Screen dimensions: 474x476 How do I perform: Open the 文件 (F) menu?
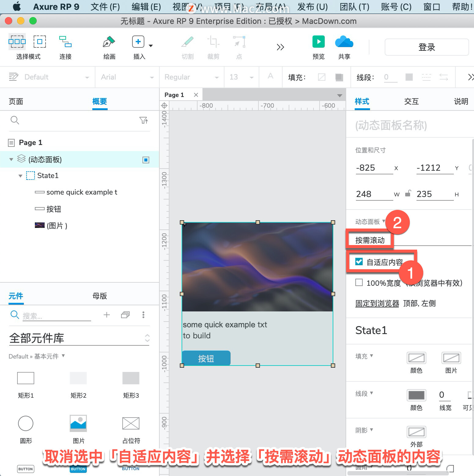click(105, 7)
